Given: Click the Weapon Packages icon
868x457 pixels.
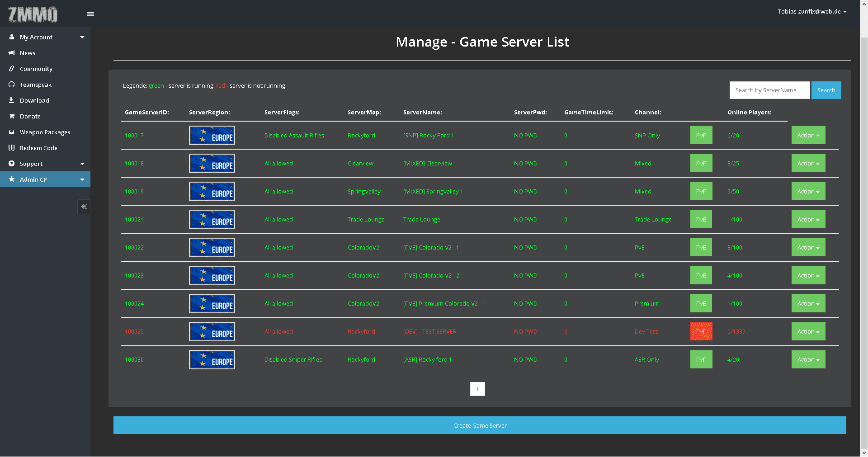Looking at the screenshot, I should click(12, 132).
